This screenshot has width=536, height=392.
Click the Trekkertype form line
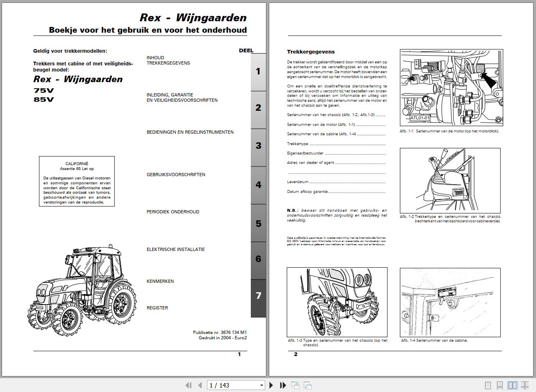click(336, 144)
